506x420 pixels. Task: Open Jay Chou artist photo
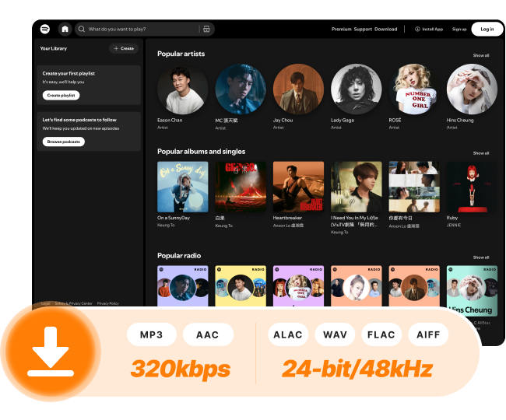click(298, 89)
